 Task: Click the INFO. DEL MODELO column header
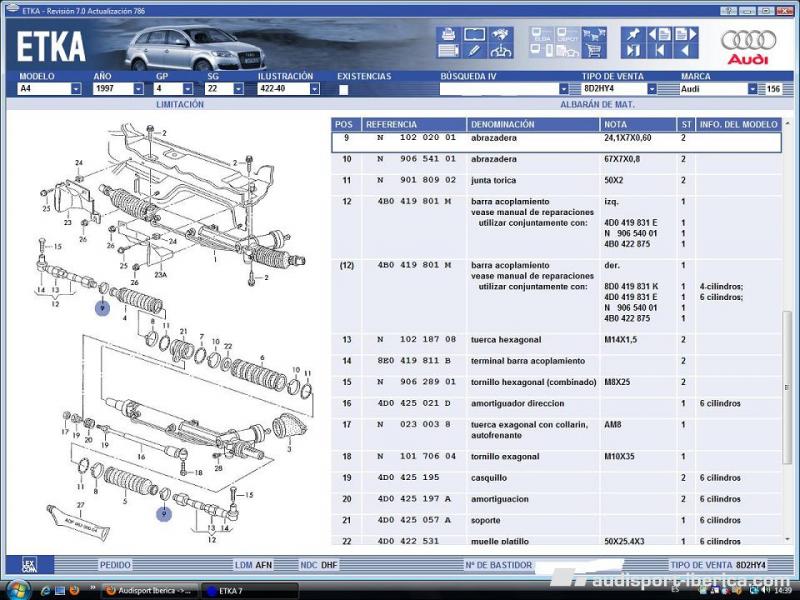(x=738, y=124)
